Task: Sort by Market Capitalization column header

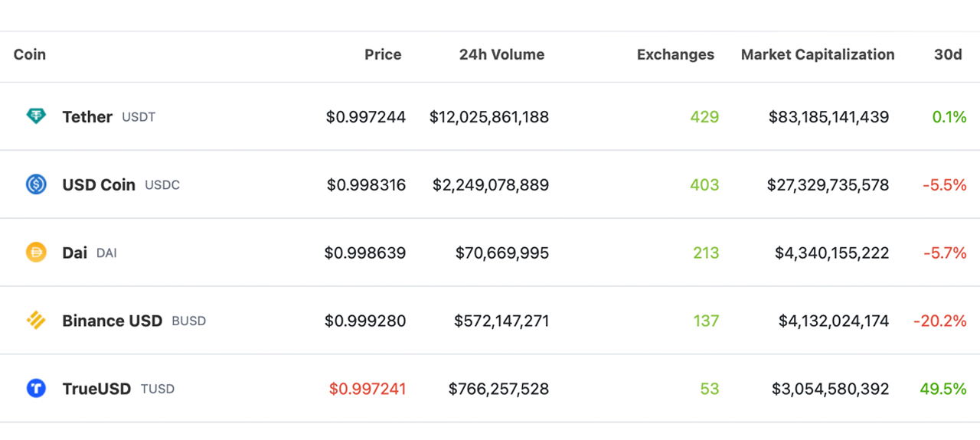Action: coord(818,54)
